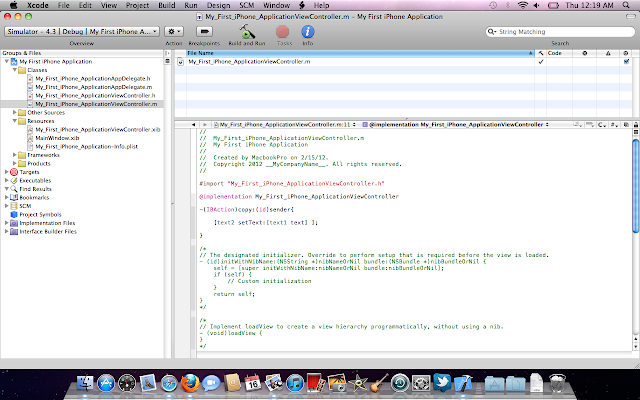Image resolution: width=640 pixels, height=400 pixels.
Task: Click the red Tasks stop icon
Action: (282, 32)
